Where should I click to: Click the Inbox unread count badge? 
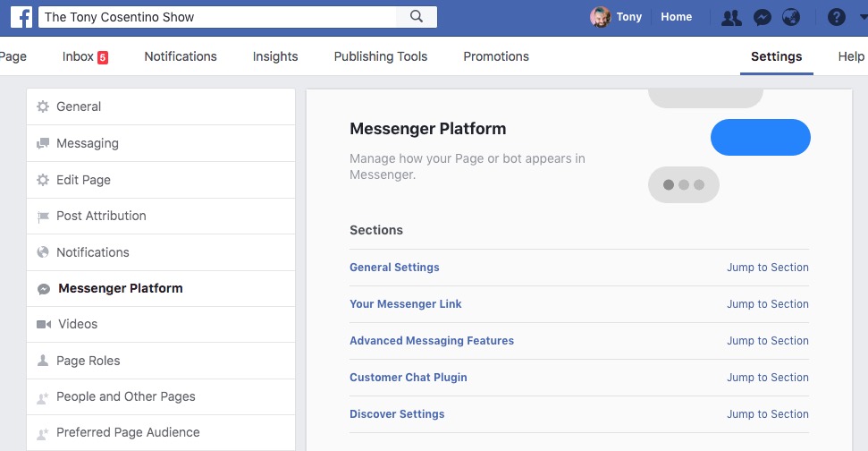click(x=103, y=57)
